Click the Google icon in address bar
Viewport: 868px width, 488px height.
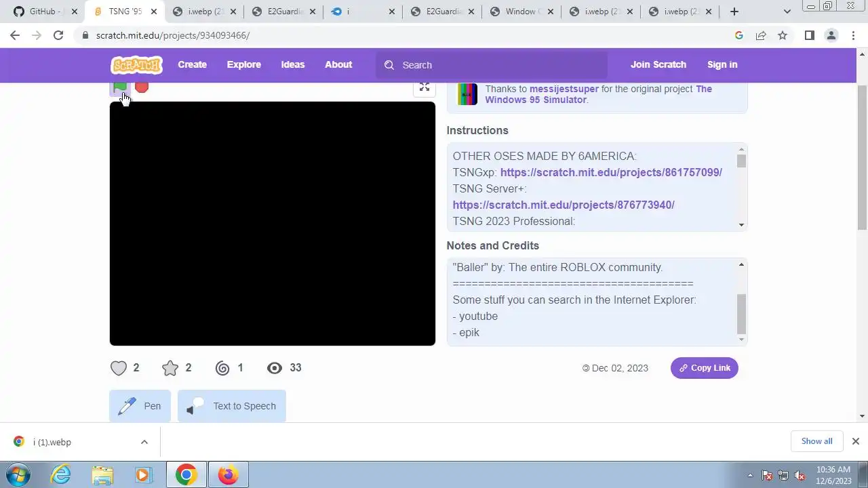pos(739,35)
